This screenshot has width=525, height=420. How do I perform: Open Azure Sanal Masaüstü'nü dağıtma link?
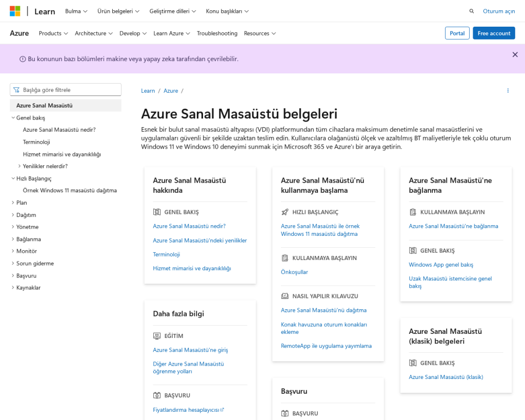(x=324, y=310)
